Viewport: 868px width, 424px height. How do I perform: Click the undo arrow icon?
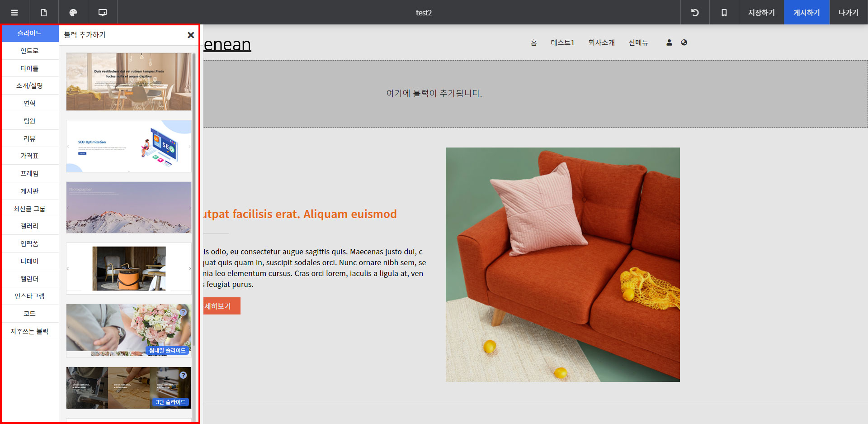tap(695, 13)
